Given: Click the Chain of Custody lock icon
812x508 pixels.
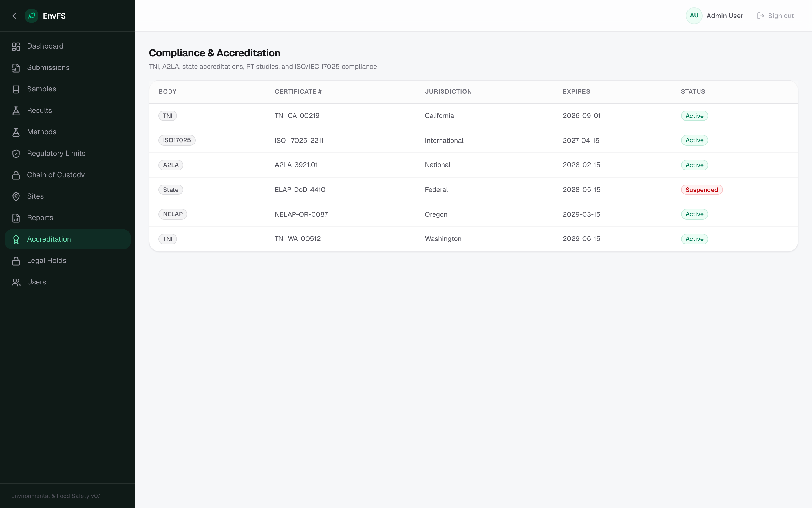Looking at the screenshot, I should [16, 175].
